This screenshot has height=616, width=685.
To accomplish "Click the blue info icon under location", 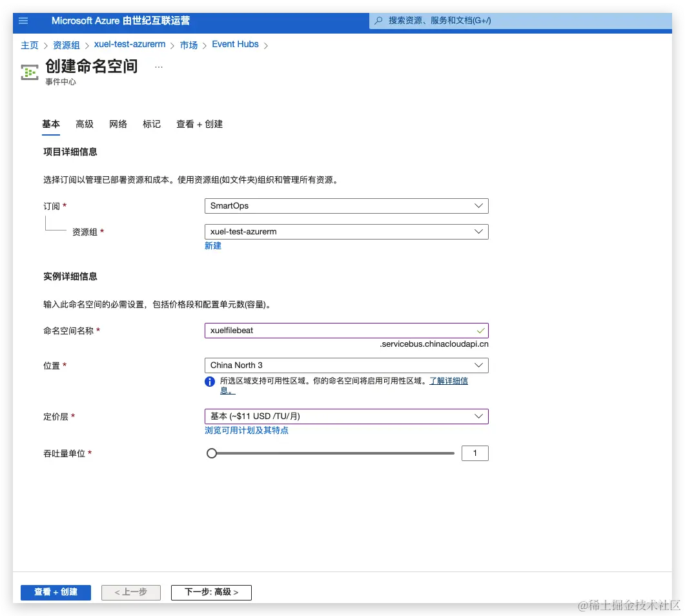I will pyautogui.click(x=210, y=382).
